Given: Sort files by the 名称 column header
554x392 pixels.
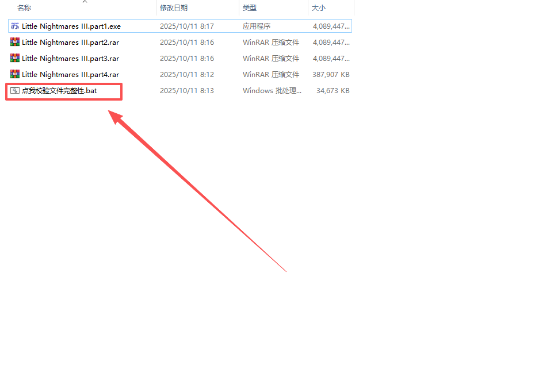Looking at the screenshot, I should click(24, 8).
